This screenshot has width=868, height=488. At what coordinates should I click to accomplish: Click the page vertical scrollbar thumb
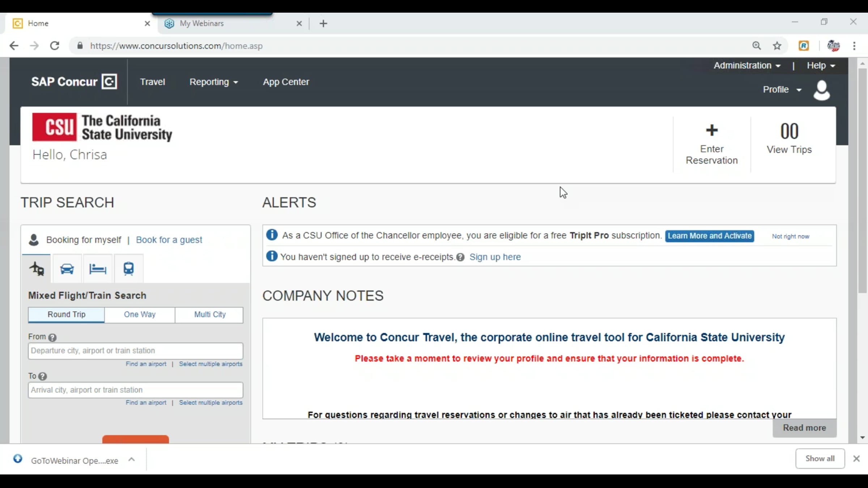pyautogui.click(x=863, y=181)
